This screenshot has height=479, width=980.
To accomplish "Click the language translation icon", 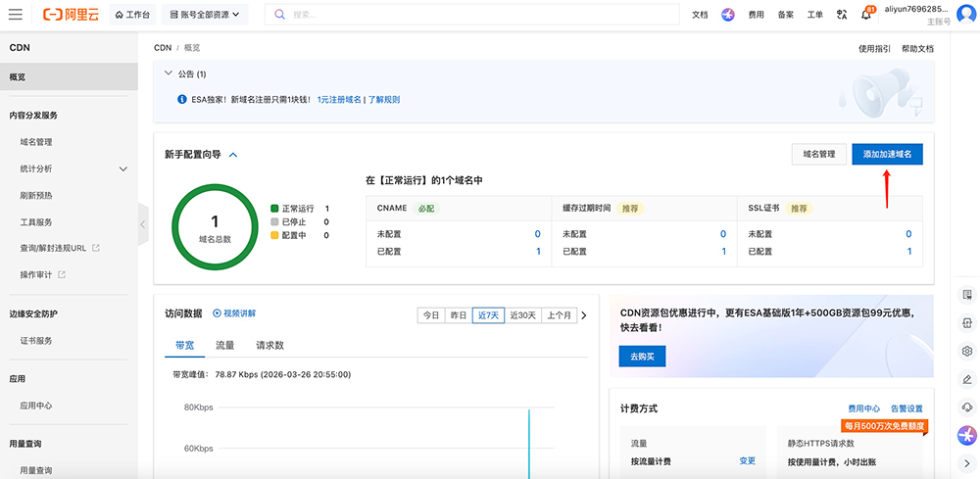I will [841, 15].
